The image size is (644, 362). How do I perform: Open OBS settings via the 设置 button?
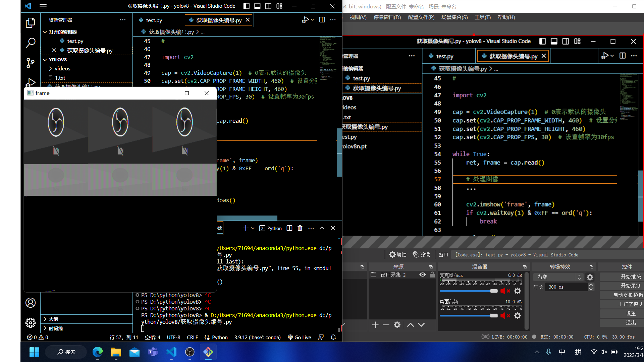pos(630,313)
